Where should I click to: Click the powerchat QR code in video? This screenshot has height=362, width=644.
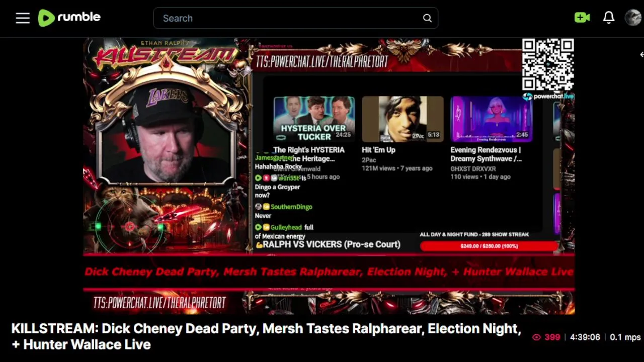point(548,65)
